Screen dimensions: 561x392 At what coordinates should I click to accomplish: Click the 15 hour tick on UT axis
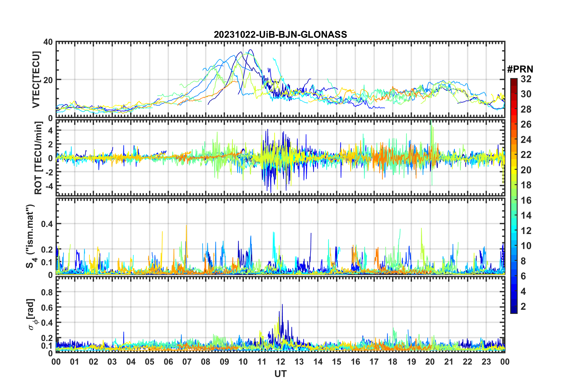point(337,362)
